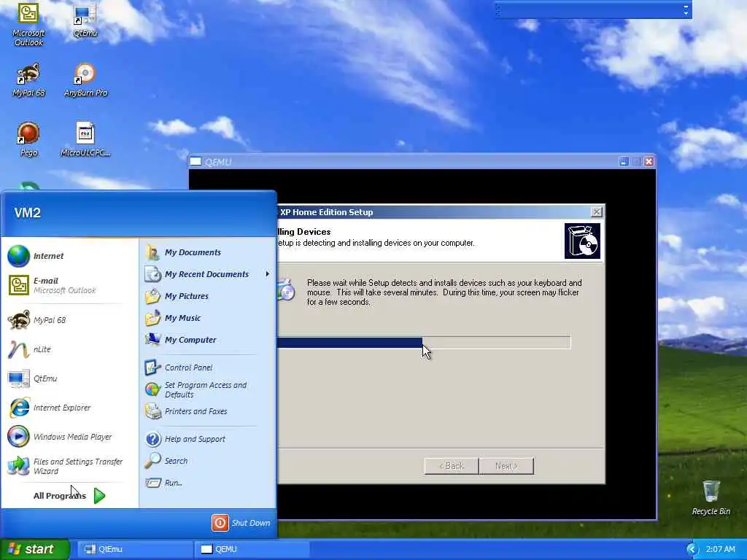Screen dimensions: 747x560
Task: Show hidden tray icons with the chevron
Action: pos(692,550)
